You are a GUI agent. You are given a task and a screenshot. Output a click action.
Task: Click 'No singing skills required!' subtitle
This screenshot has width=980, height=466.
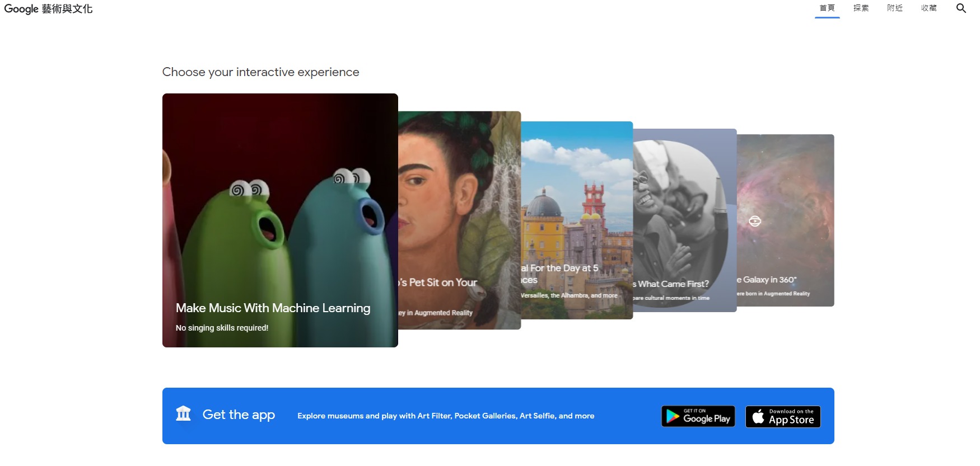coord(222,328)
